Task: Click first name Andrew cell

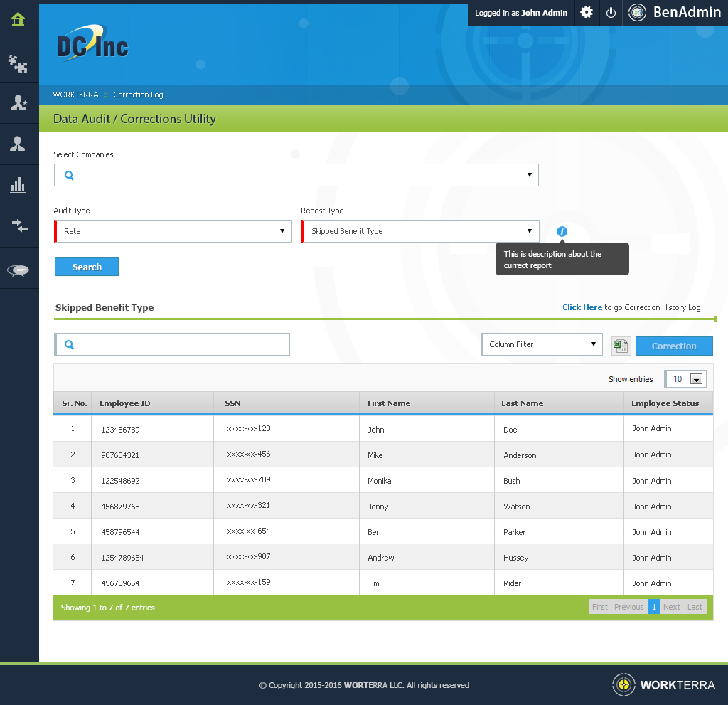Action: click(x=427, y=557)
